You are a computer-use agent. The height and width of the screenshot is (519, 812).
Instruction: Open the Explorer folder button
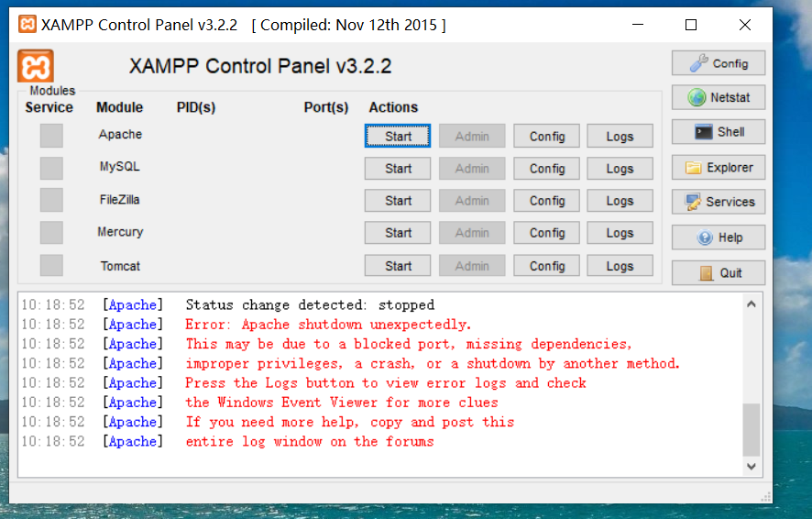719,167
